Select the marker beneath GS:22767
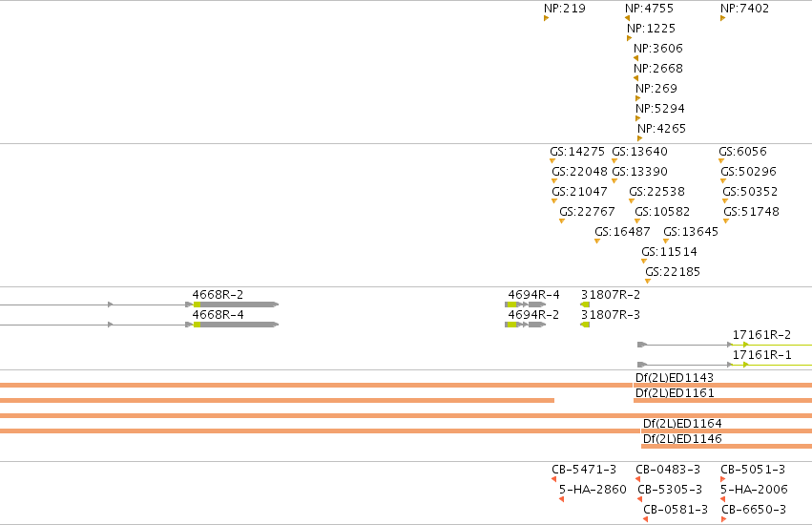The width and height of the screenshot is (812, 525). 562,221
